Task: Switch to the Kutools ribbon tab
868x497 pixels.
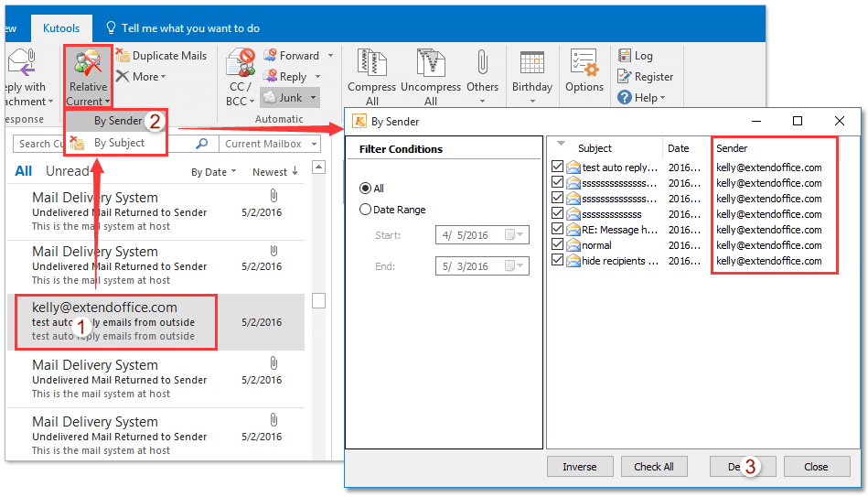Action: [x=61, y=28]
